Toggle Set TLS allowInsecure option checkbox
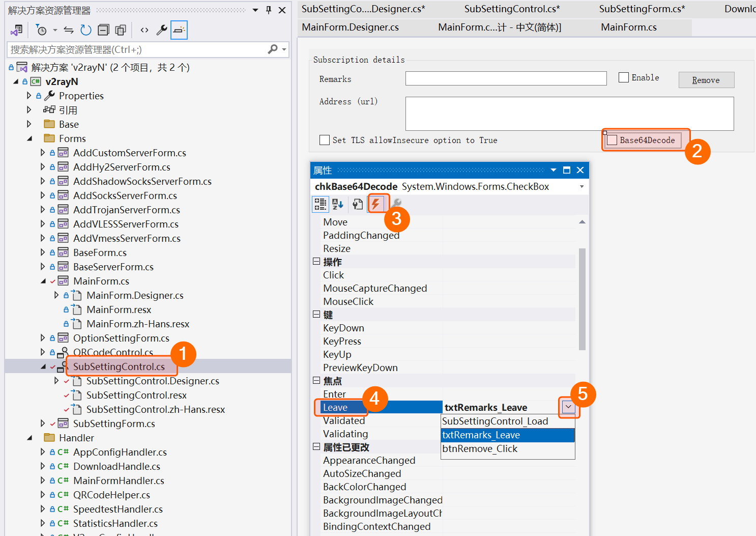Screen dimensions: 756x536 (x=325, y=140)
